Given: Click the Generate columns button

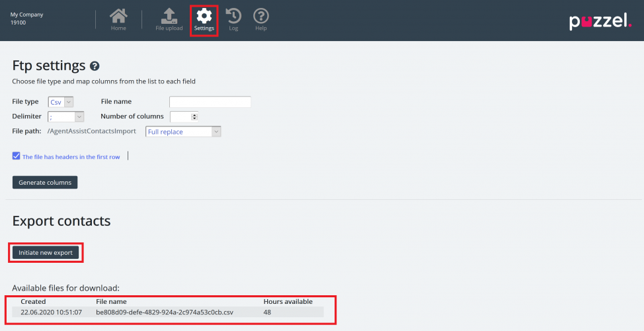Looking at the screenshot, I should click(x=45, y=182).
